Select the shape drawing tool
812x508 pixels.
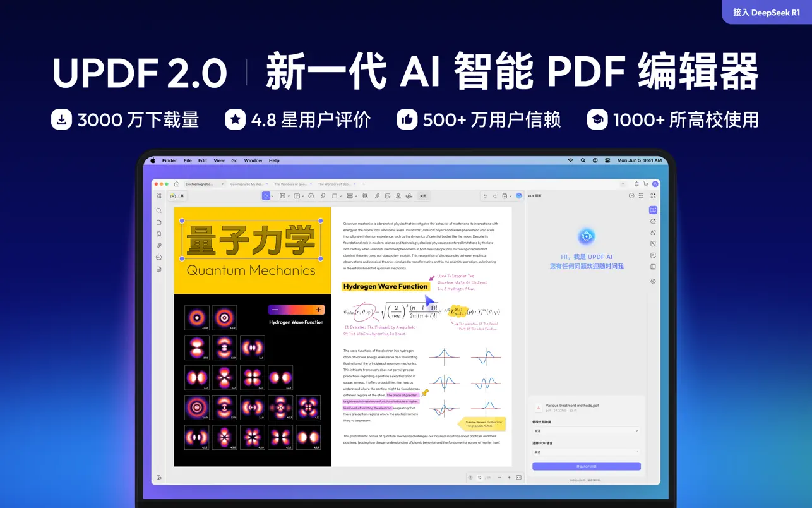[x=335, y=195]
